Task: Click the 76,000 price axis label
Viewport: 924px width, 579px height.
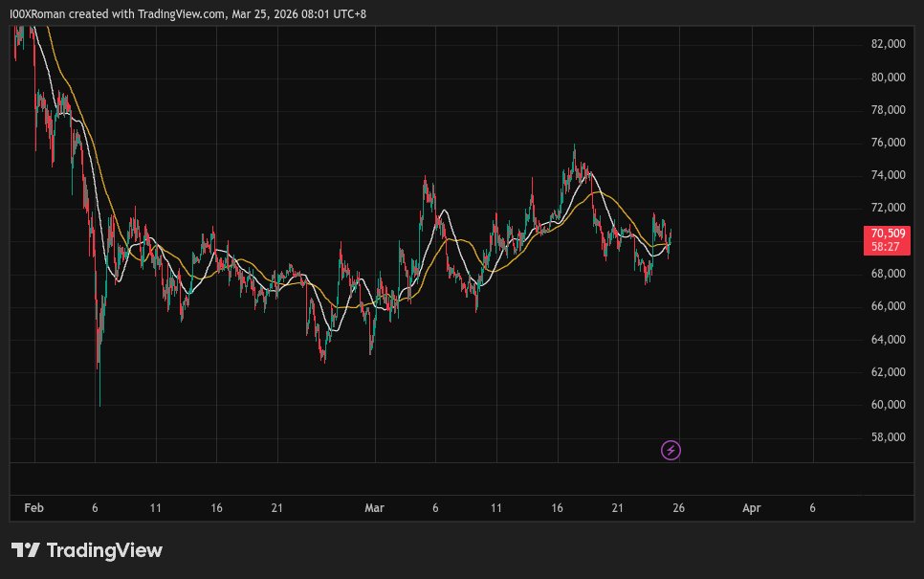Action: click(x=888, y=143)
